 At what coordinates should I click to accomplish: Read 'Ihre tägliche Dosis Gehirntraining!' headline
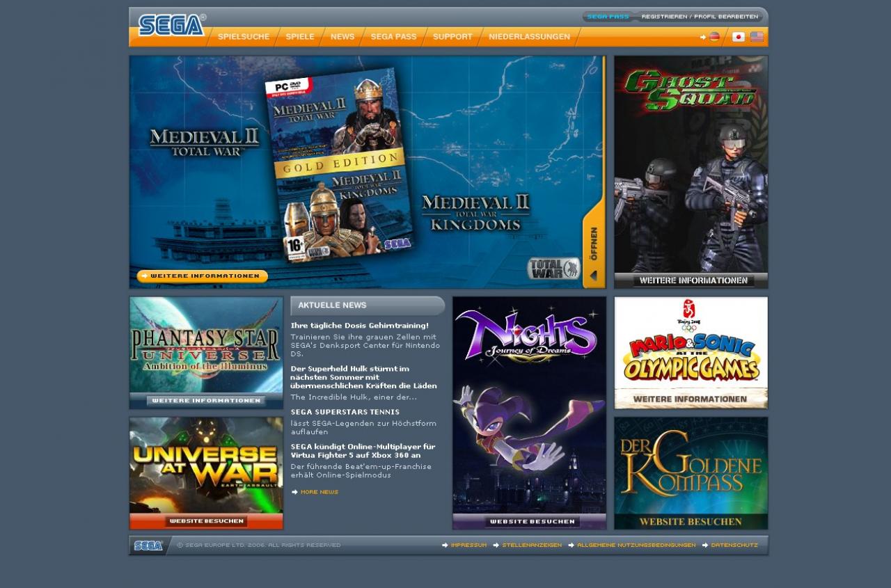360,326
